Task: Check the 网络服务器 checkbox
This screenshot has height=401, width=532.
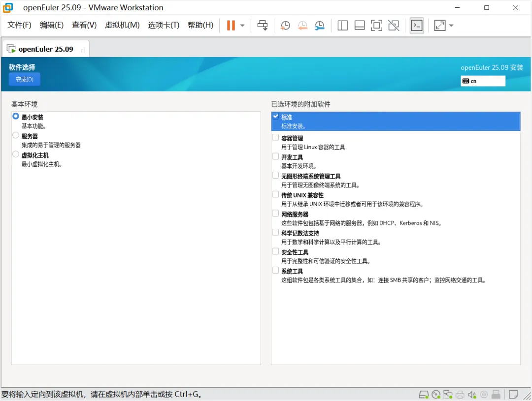Action: tap(275, 213)
